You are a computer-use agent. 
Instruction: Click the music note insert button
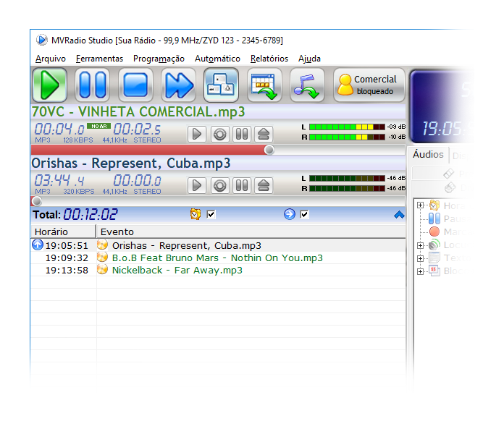coord(308,85)
